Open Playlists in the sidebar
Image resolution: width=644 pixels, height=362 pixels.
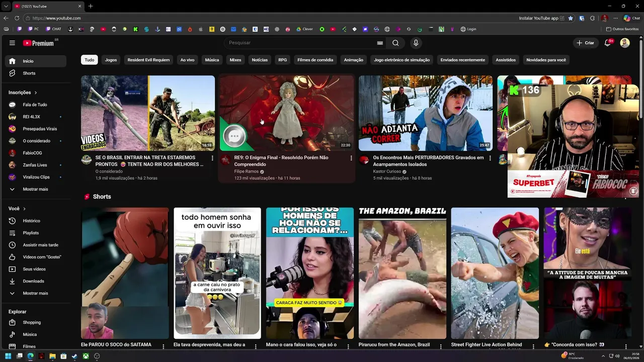[x=36, y=233]
